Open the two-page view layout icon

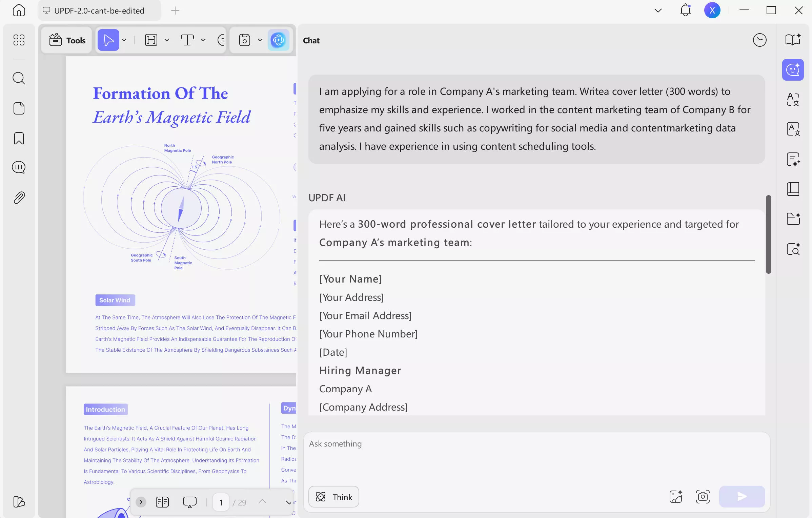pyautogui.click(x=162, y=502)
